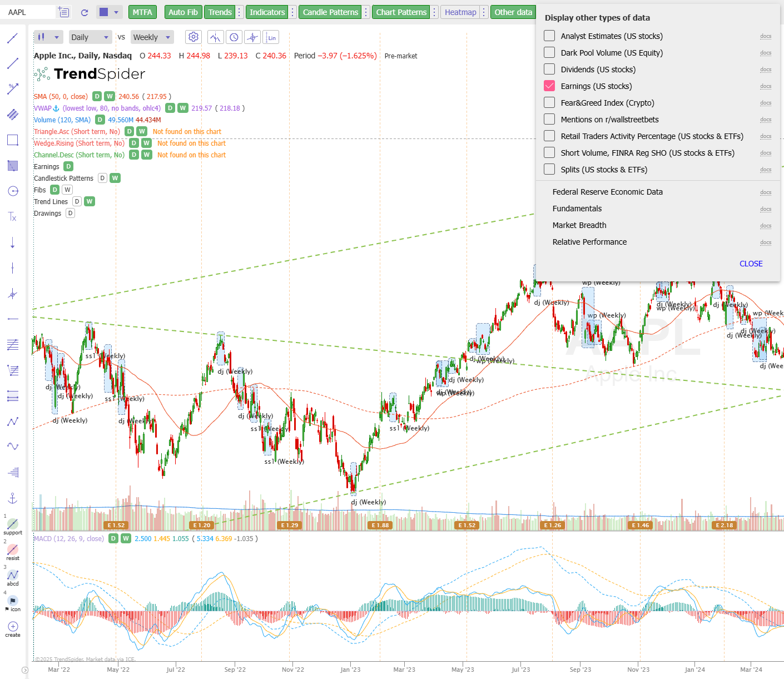Toggle Weekly W badge for SMA indicator

click(x=110, y=96)
